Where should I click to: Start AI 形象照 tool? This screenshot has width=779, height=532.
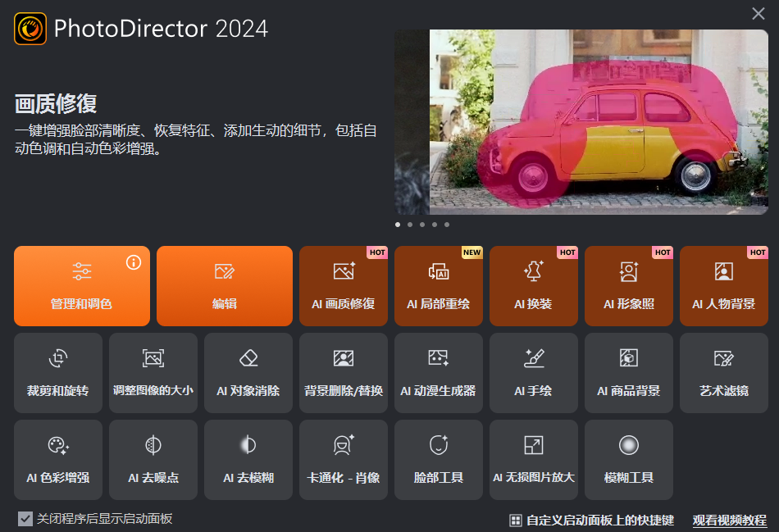(628, 287)
